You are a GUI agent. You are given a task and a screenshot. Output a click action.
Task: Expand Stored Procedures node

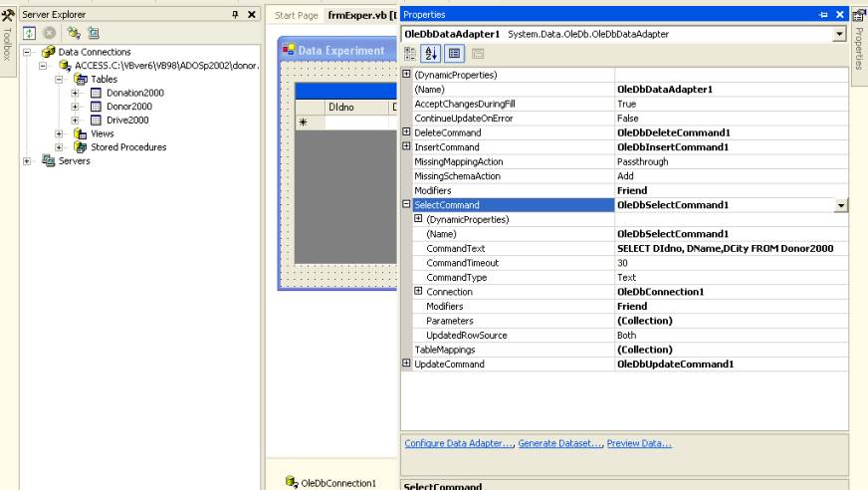(59, 147)
